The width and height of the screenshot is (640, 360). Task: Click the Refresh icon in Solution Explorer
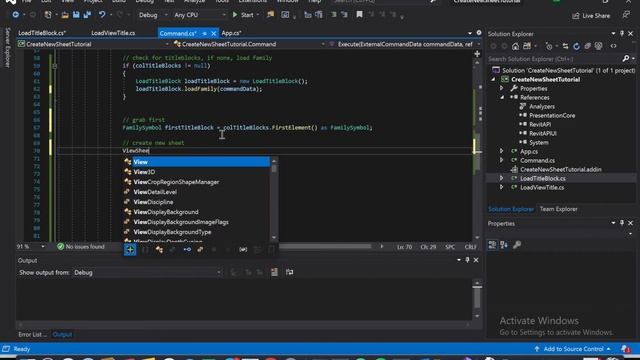coord(576,47)
